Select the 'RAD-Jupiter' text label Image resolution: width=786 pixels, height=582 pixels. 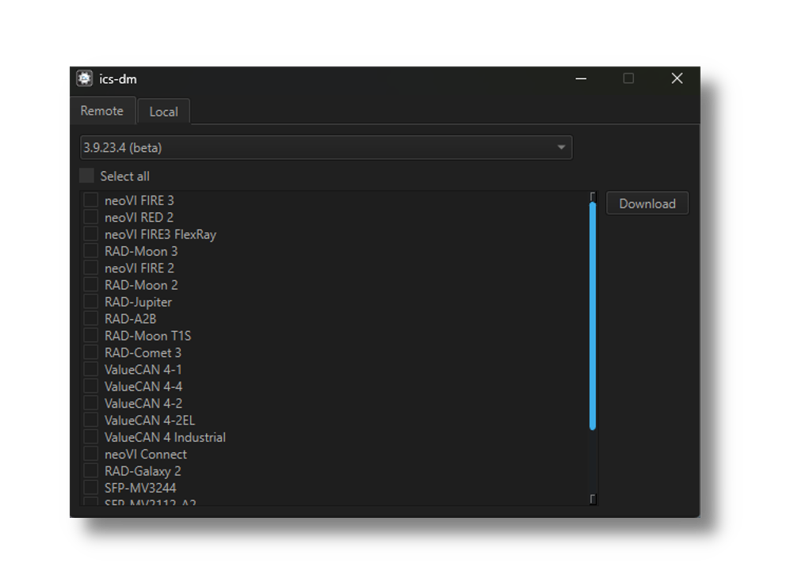coord(138,302)
